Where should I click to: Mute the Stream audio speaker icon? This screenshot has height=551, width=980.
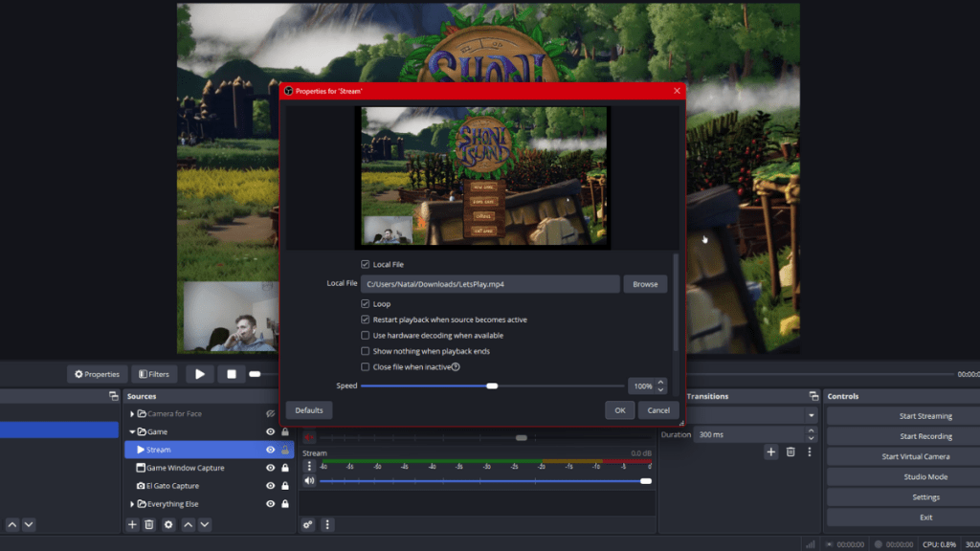coord(309,481)
